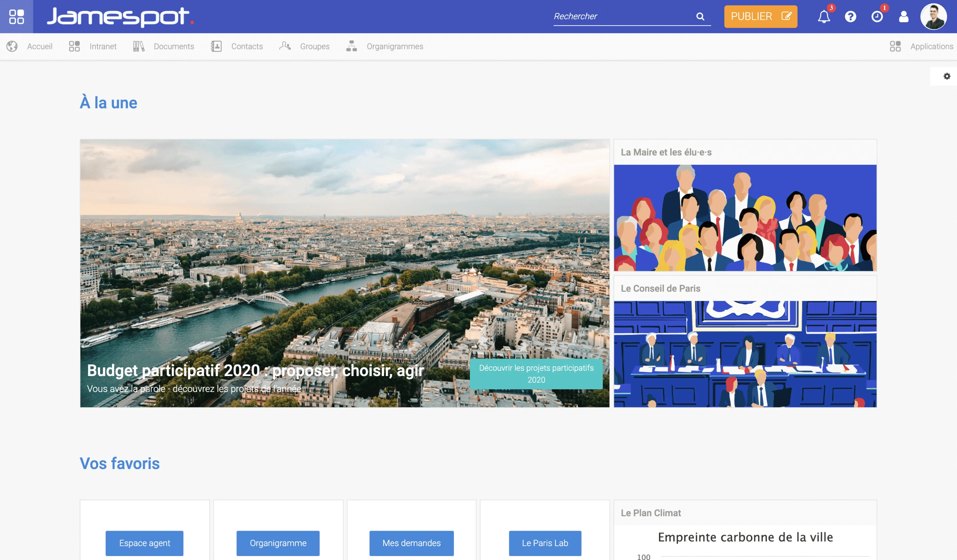Focus the Rechercher search field
Image resolution: width=957 pixels, height=560 pixels.
623,16
